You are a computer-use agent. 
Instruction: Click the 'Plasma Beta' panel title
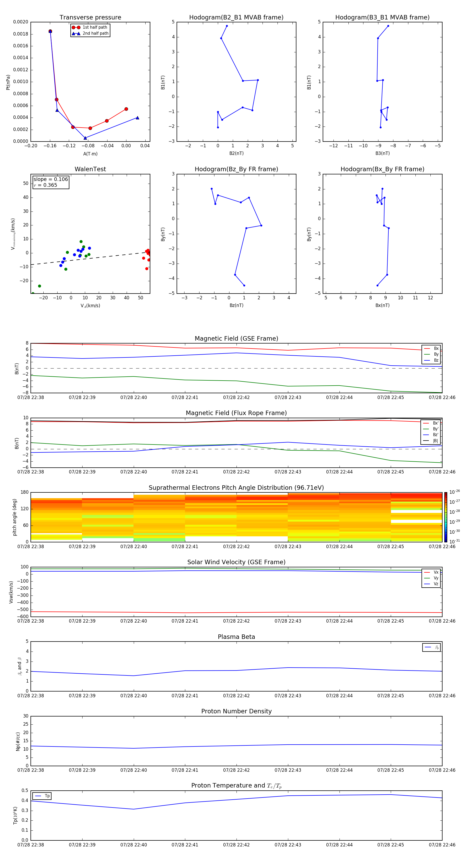click(x=236, y=637)
